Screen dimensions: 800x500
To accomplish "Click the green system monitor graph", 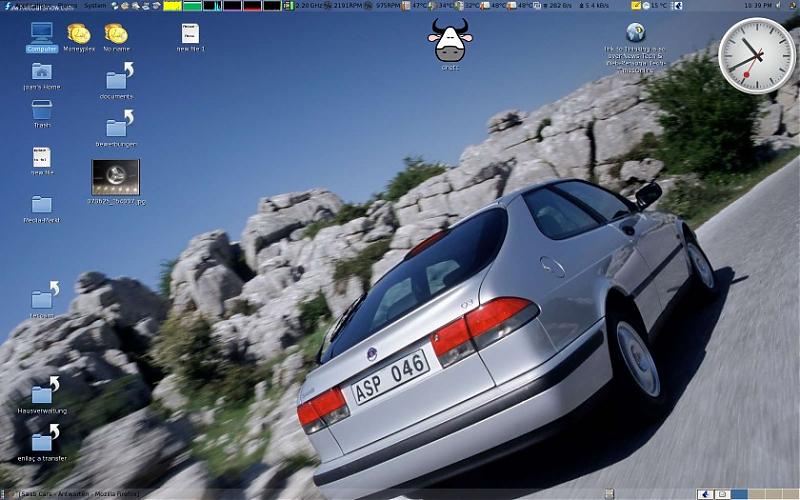I will pos(192,6).
